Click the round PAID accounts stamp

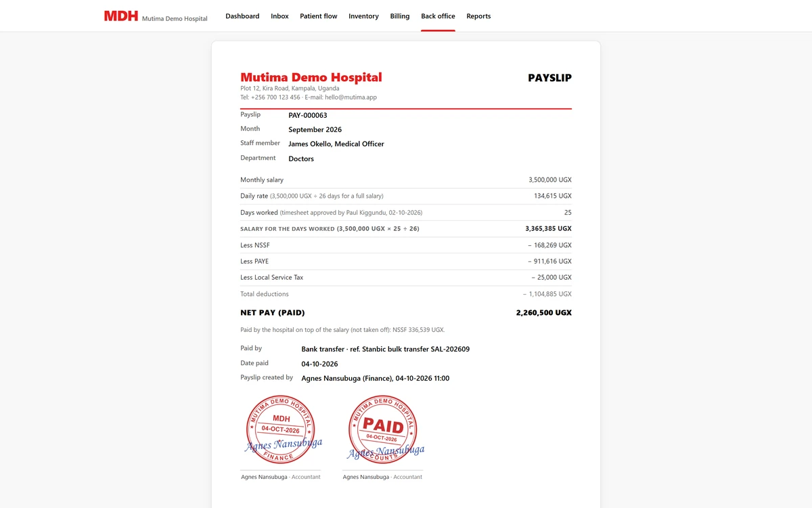point(383,429)
